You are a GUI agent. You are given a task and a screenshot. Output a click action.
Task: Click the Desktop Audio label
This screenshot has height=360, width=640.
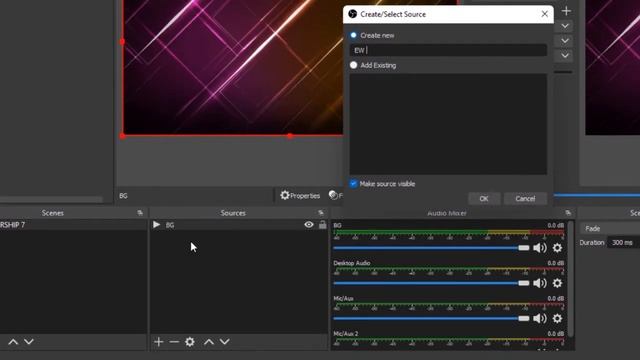(x=351, y=263)
